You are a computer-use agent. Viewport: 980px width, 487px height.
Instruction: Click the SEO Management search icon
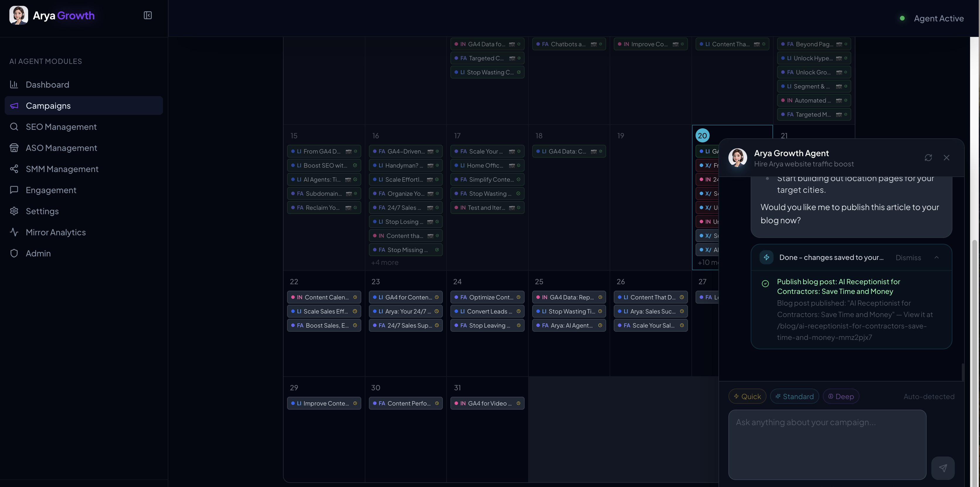pos(14,127)
